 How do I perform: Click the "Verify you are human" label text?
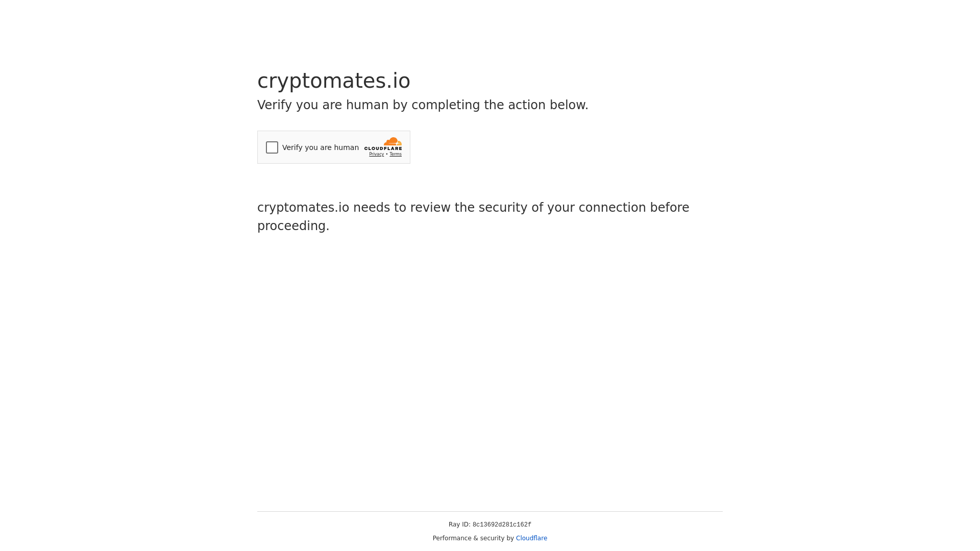320,147
